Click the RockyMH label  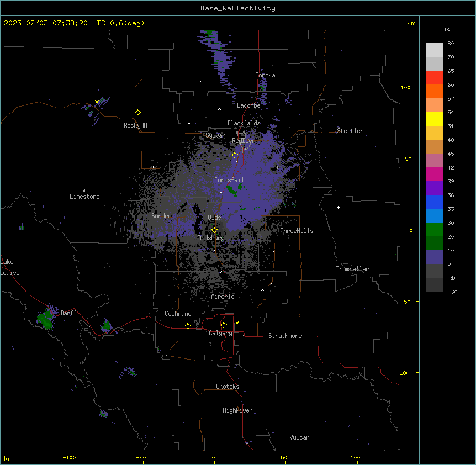point(135,125)
